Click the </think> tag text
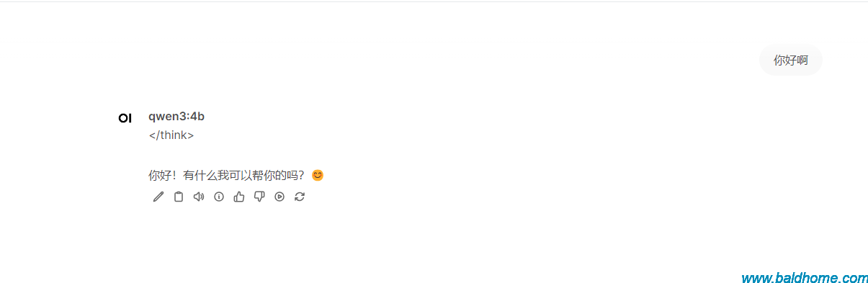Image resolution: width=868 pixels, height=283 pixels. (x=171, y=135)
